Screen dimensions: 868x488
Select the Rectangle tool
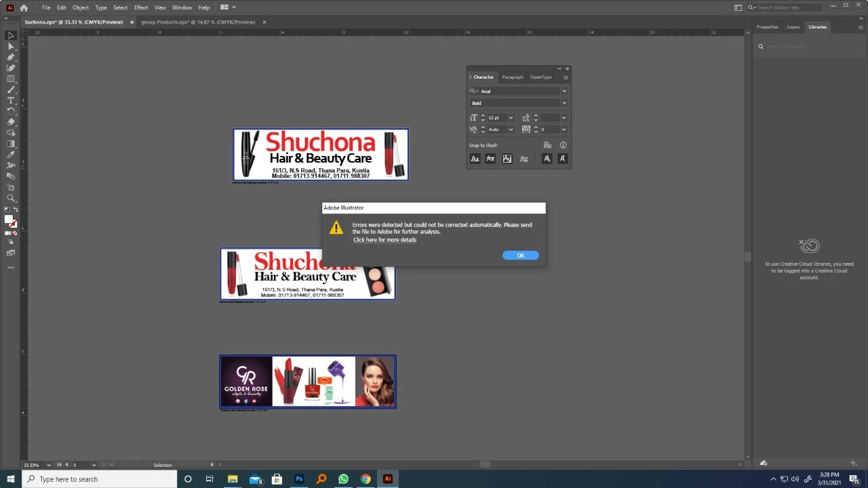click(x=11, y=79)
